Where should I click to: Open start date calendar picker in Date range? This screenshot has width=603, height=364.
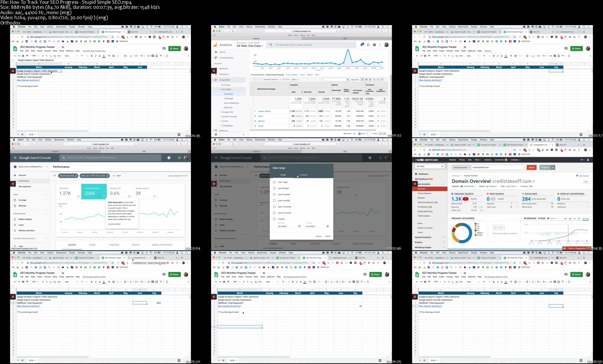click(x=299, y=226)
